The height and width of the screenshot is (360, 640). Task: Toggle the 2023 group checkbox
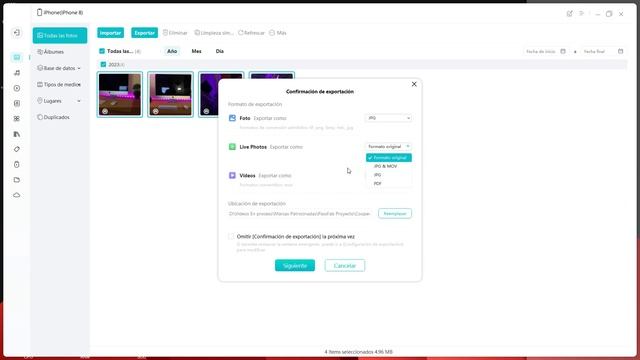(103, 64)
